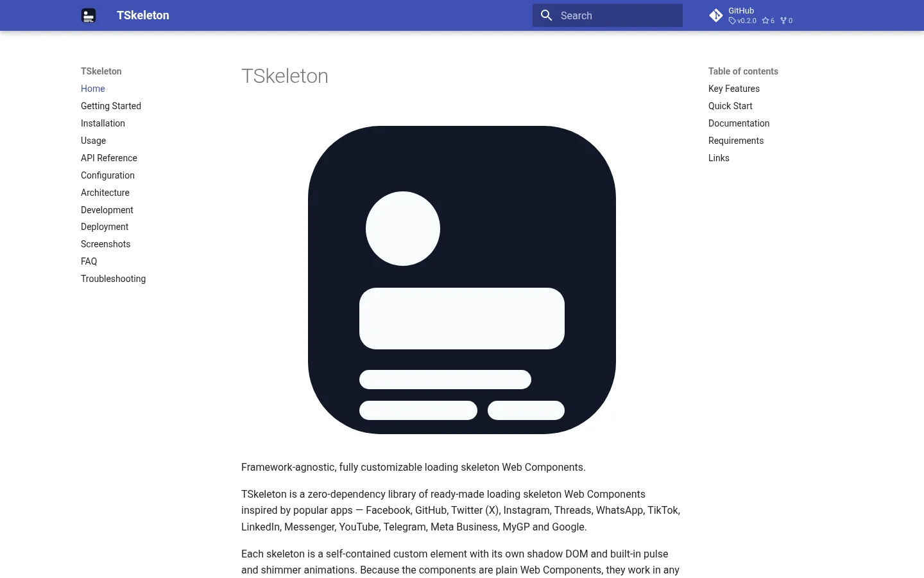924x578 pixels.
Task: Open the Development page
Action: 107,210
